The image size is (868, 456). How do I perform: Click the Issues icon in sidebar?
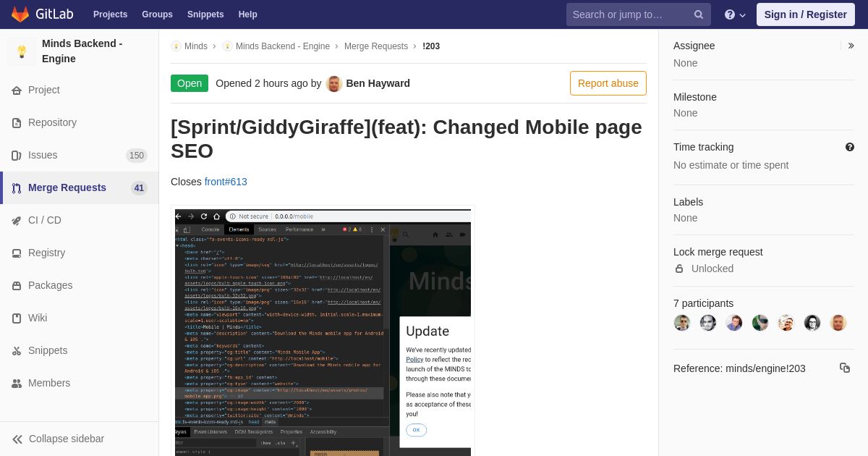[x=17, y=156]
